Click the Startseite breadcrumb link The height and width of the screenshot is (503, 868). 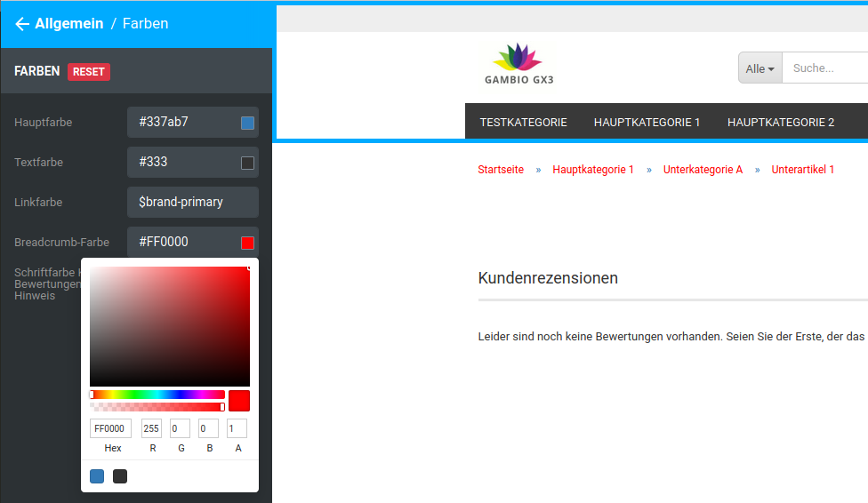(x=501, y=170)
